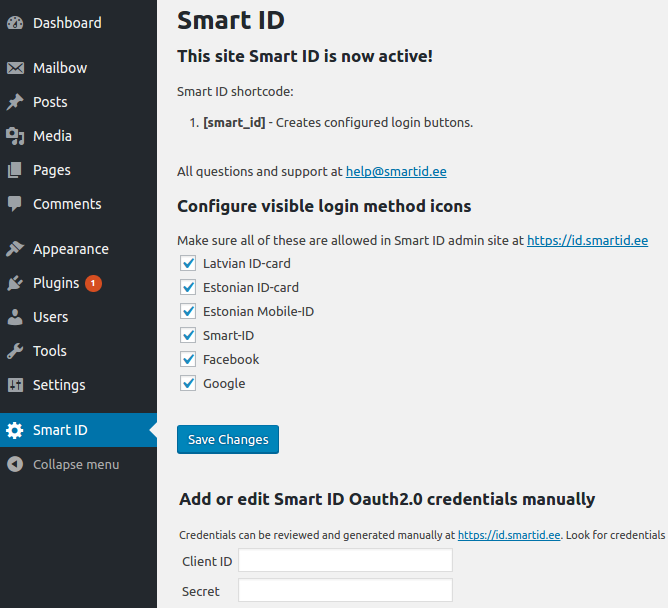Select the Smart ID menu label
668x608 pixels.
(x=60, y=430)
